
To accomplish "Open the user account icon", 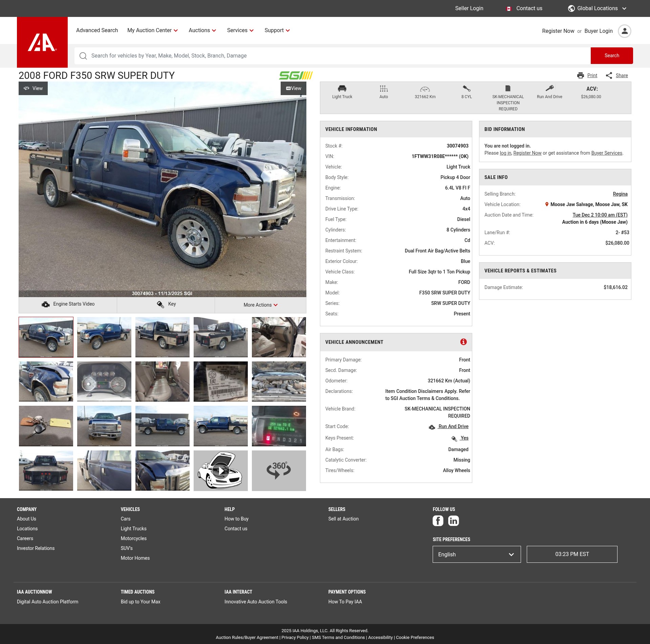I will [x=624, y=31].
